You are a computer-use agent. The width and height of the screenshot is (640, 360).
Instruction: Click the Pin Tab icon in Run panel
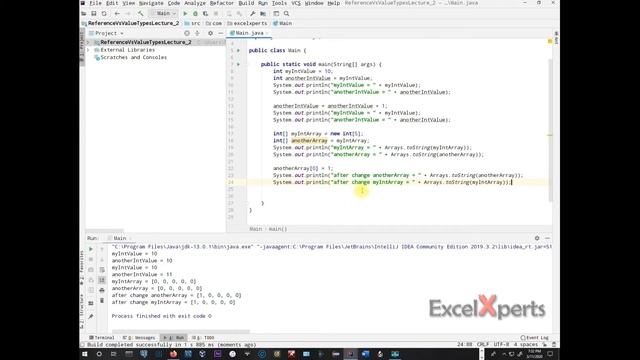click(91, 316)
